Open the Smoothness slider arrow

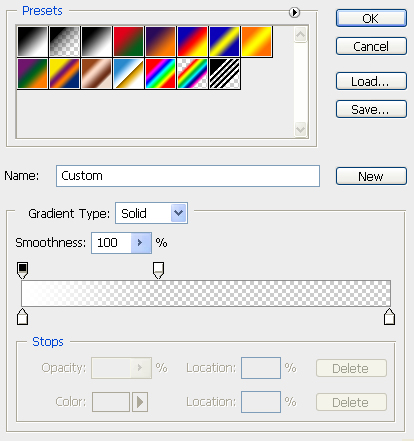coord(141,243)
